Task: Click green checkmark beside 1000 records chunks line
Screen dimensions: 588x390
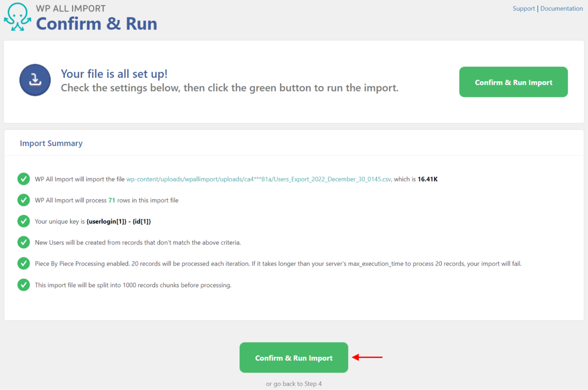Action: (24, 285)
